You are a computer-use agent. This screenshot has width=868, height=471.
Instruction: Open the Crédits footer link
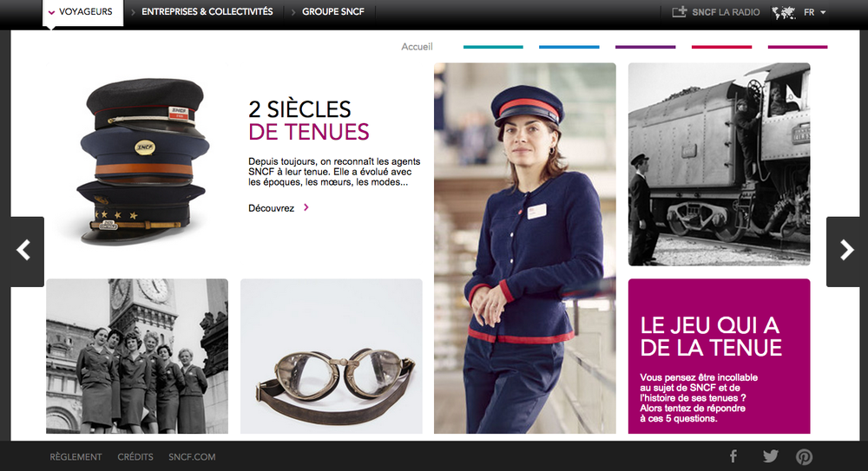pos(135,457)
